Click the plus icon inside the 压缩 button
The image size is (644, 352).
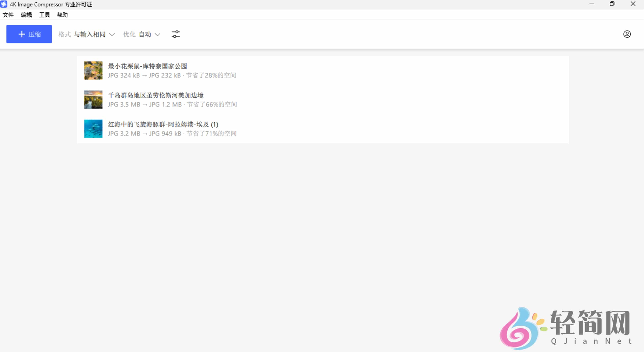[x=22, y=34]
